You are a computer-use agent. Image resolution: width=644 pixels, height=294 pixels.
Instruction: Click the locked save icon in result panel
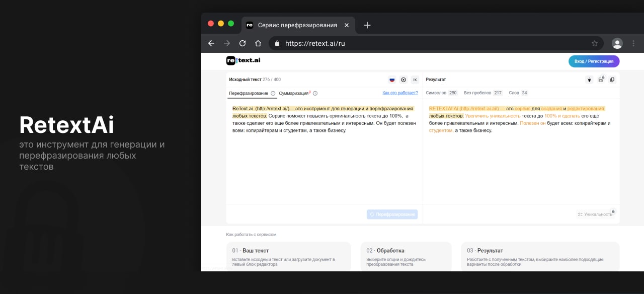pos(601,80)
